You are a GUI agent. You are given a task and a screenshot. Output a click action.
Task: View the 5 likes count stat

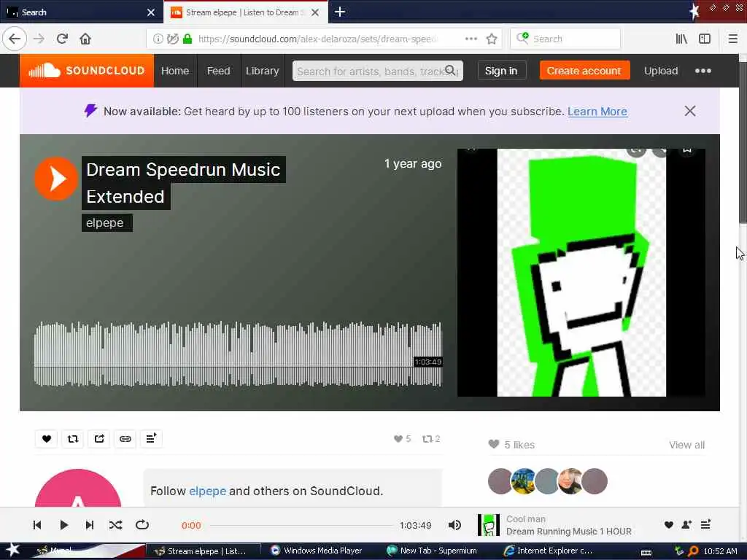(403, 438)
